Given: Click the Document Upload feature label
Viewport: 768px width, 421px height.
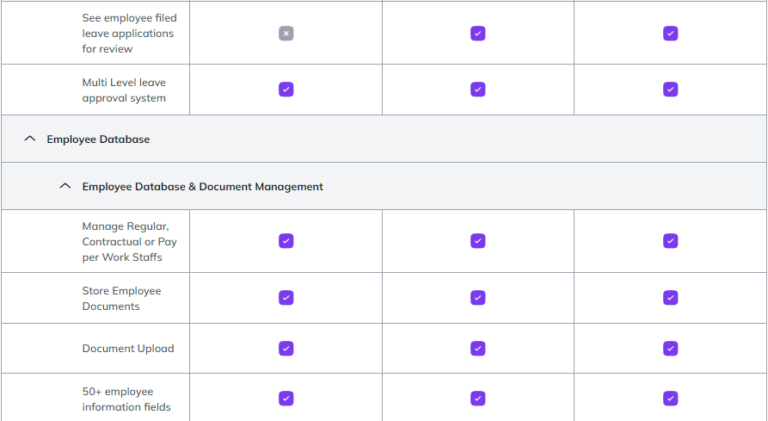Looking at the screenshot, I should click(128, 349).
